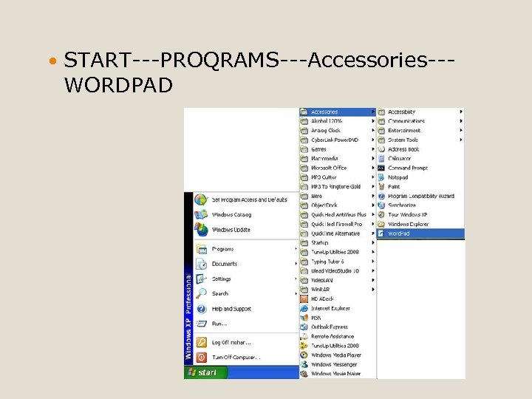This screenshot has height=399, width=532.
Task: Launch WordPad from Accessories
Action: [x=420, y=233]
